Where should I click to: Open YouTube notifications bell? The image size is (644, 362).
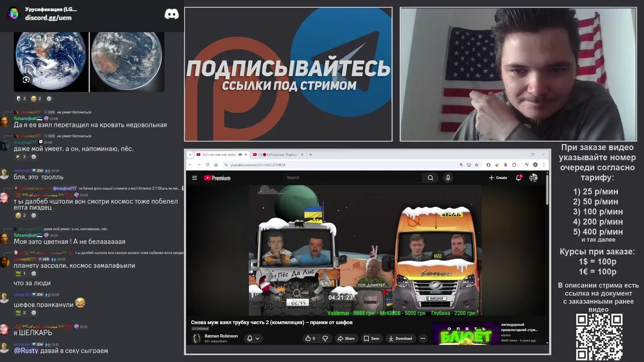[x=519, y=177]
